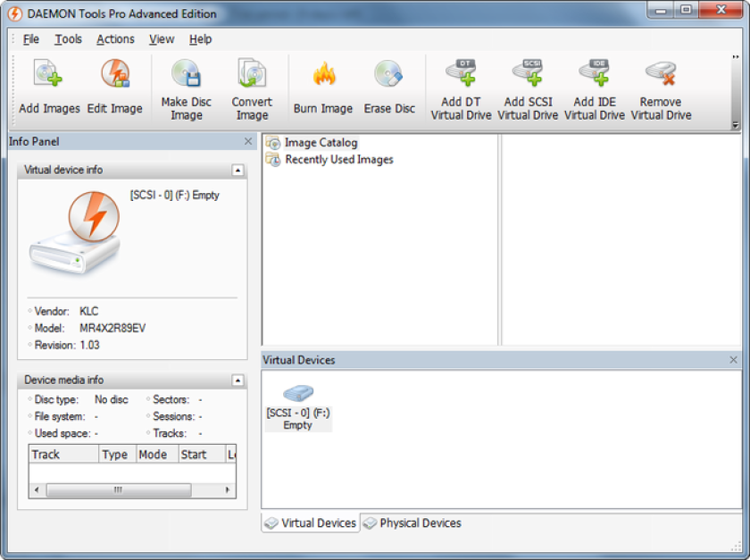Click the Recently Used Images folder icon
Viewport: 750px width, 560px height.
coord(273,159)
